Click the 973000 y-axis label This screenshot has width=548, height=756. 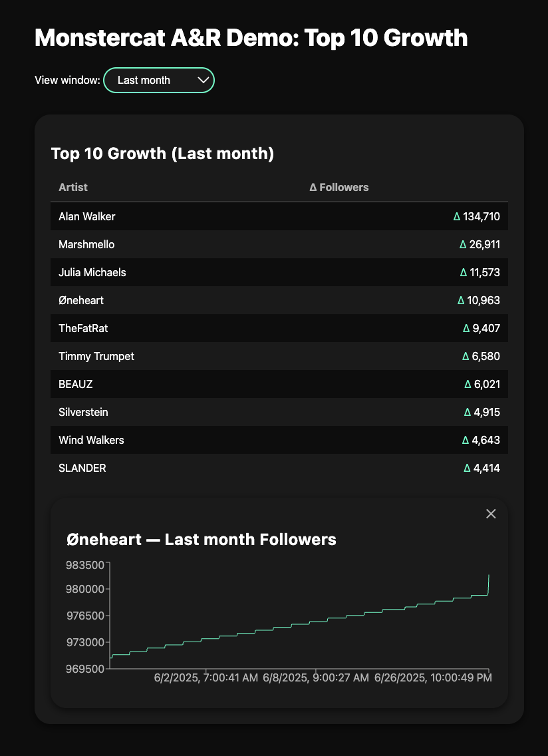(85, 642)
